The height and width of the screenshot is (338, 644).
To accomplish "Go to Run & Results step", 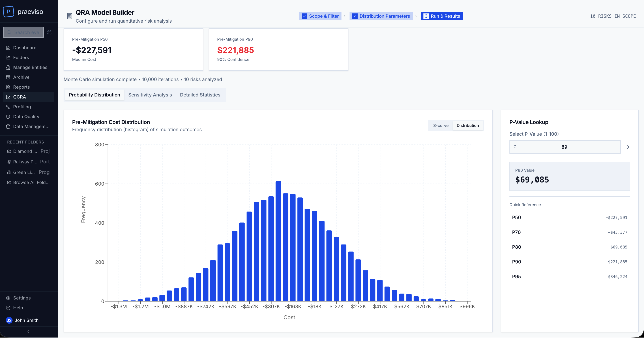I will 442,16.
